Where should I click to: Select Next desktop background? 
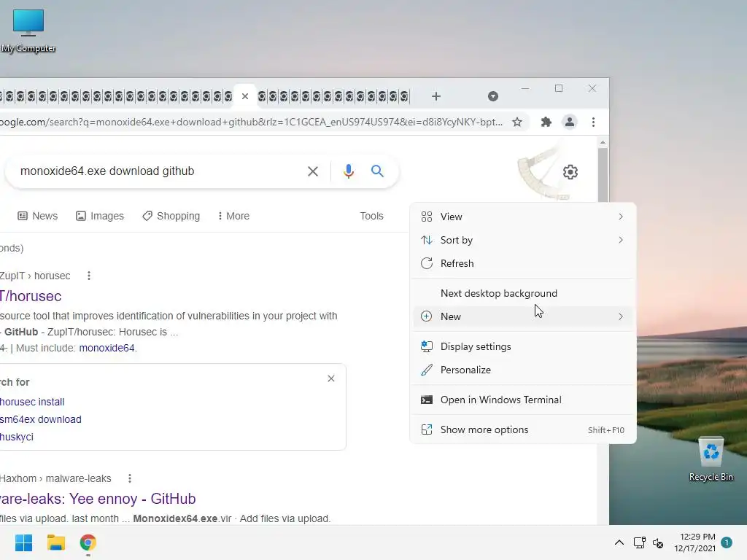click(522, 293)
